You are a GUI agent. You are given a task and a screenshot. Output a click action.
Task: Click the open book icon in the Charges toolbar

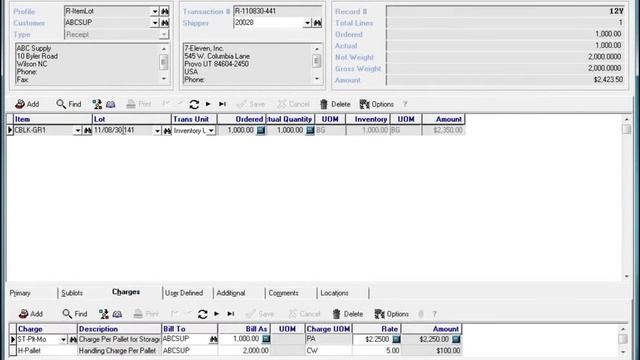tap(118, 314)
